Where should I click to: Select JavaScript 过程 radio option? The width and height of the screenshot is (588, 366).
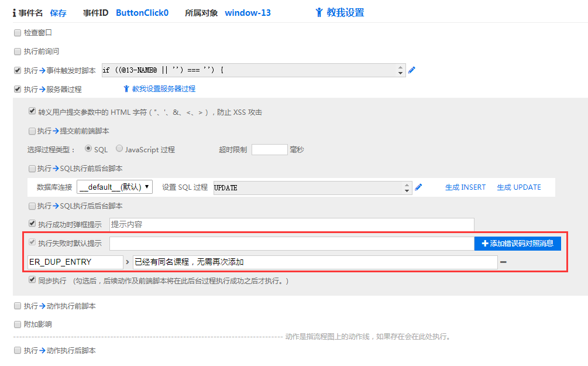tap(119, 149)
